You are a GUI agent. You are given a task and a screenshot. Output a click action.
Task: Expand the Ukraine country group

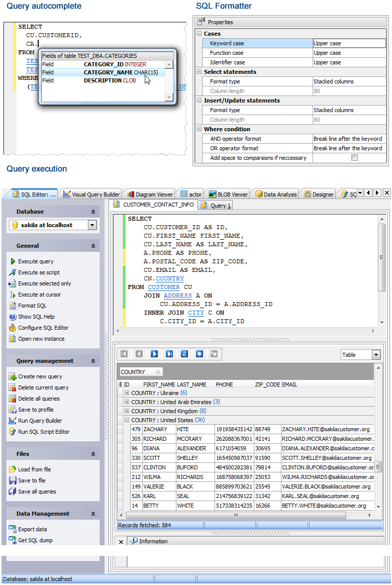coord(127,393)
